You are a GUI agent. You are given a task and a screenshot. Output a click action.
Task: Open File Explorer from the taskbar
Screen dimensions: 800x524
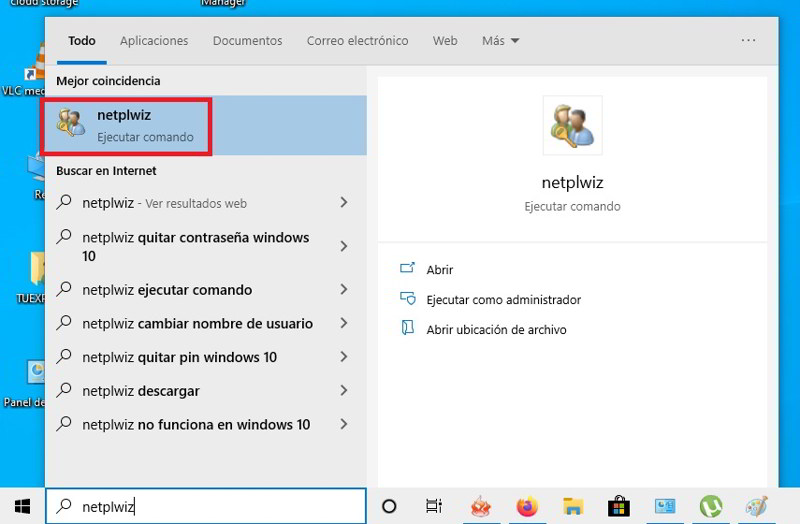(573, 506)
